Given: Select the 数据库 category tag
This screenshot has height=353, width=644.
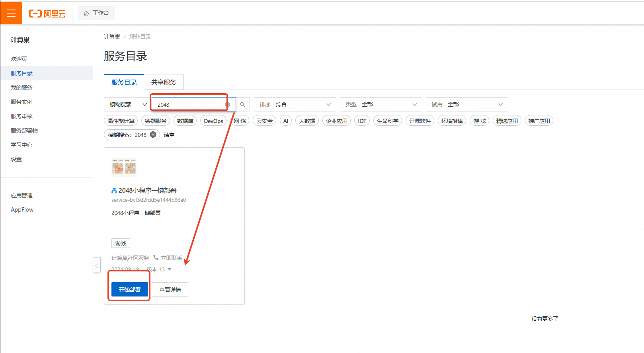Looking at the screenshot, I should point(185,121).
